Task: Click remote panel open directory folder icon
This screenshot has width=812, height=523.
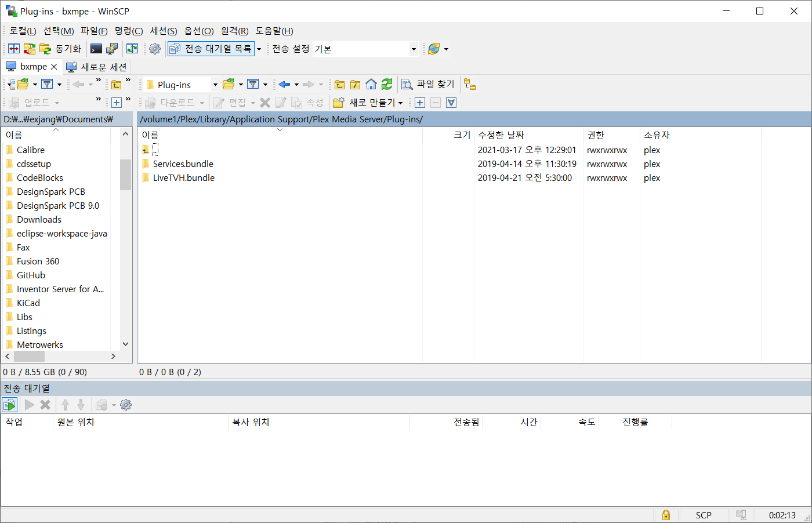Action: click(x=229, y=85)
